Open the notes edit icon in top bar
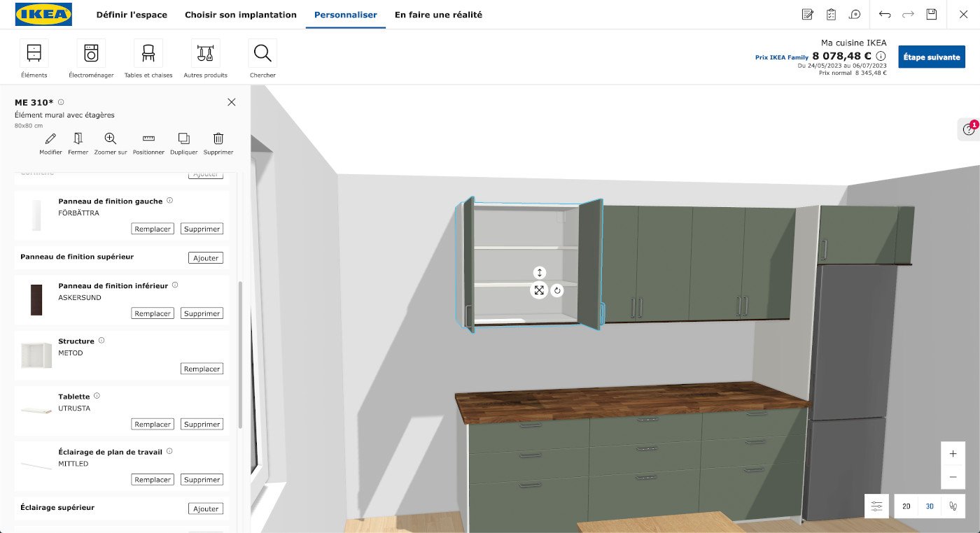The width and height of the screenshot is (980, 533). point(807,15)
